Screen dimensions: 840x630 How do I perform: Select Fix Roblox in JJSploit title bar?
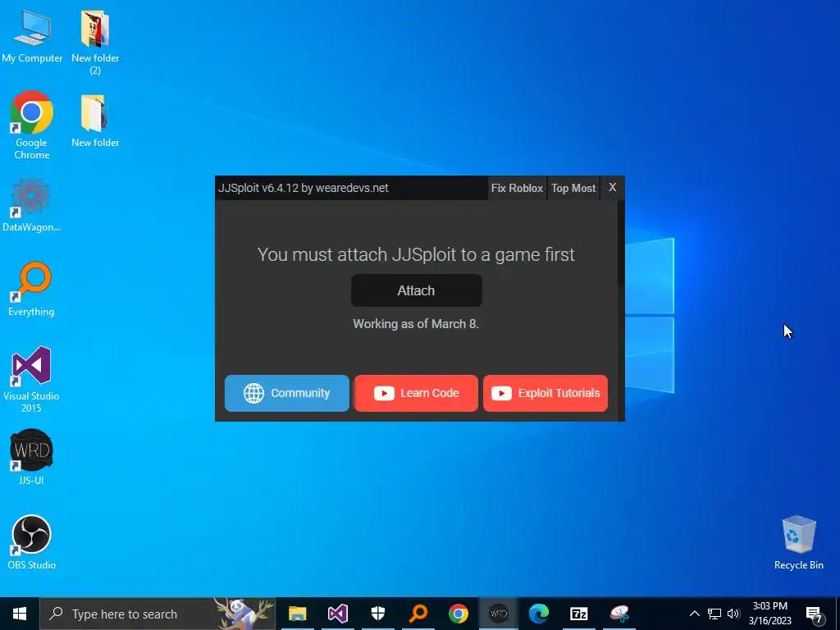click(x=517, y=188)
